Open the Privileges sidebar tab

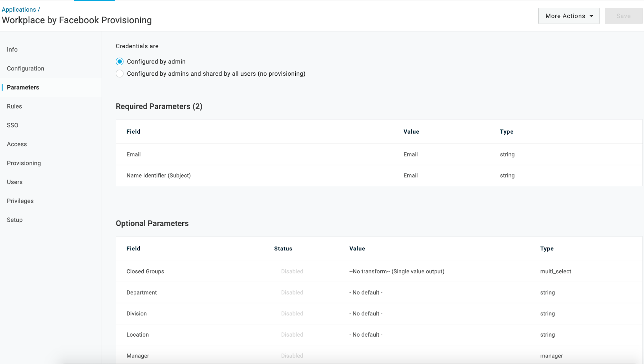[x=20, y=201]
